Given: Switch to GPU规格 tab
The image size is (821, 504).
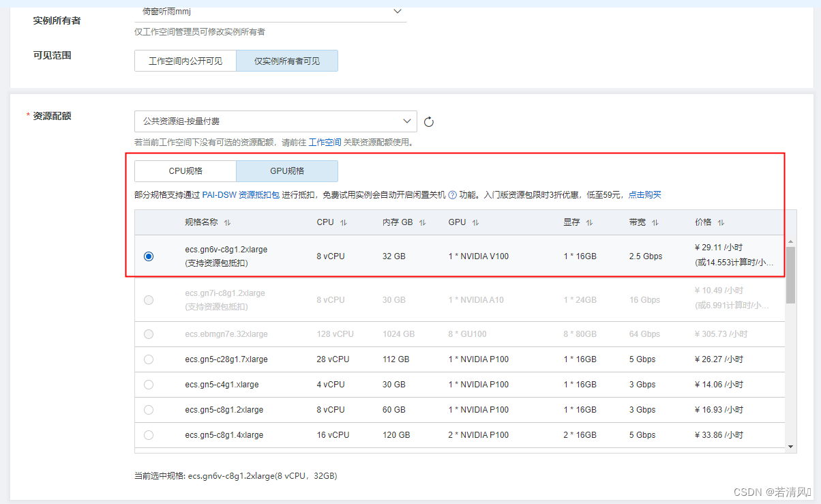Looking at the screenshot, I should (x=287, y=171).
